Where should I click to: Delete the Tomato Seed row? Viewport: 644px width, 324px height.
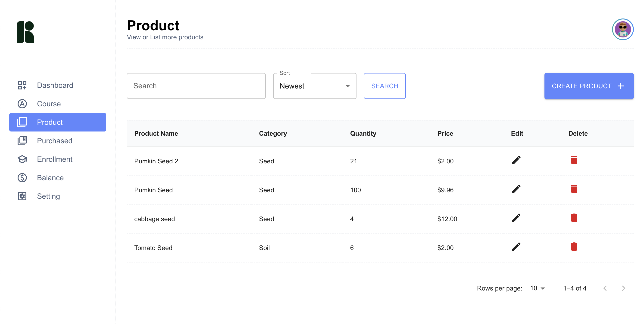tap(574, 247)
